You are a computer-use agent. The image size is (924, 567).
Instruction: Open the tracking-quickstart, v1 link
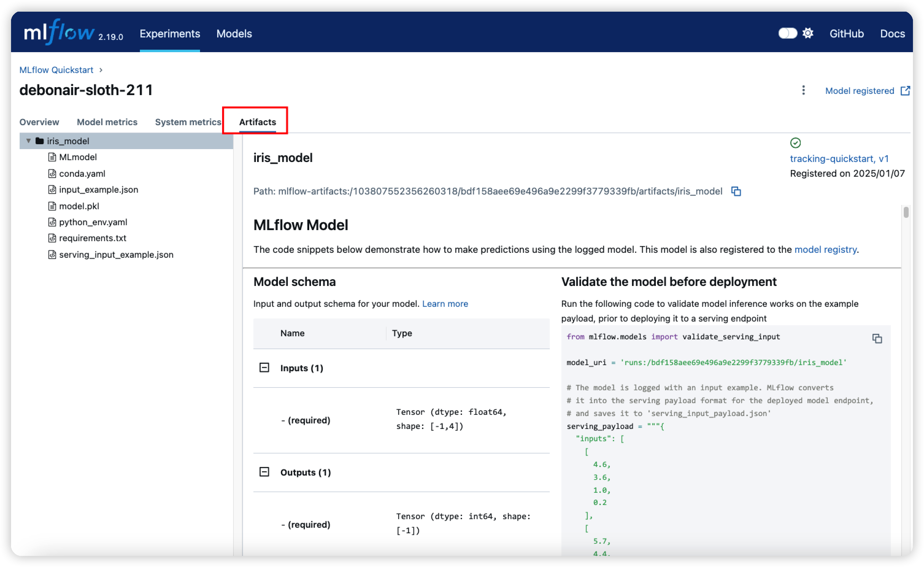[x=839, y=159]
